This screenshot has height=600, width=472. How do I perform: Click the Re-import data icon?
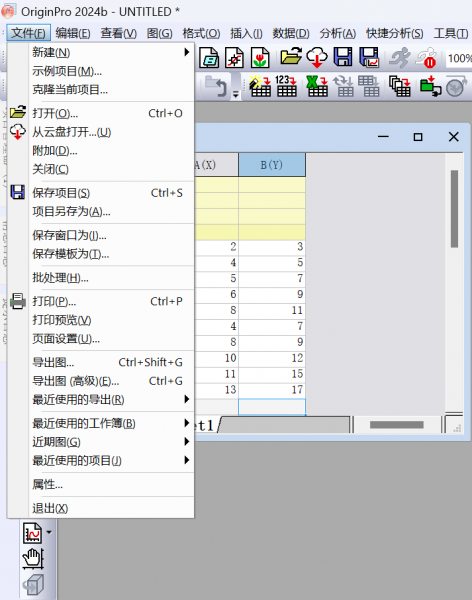click(x=343, y=86)
